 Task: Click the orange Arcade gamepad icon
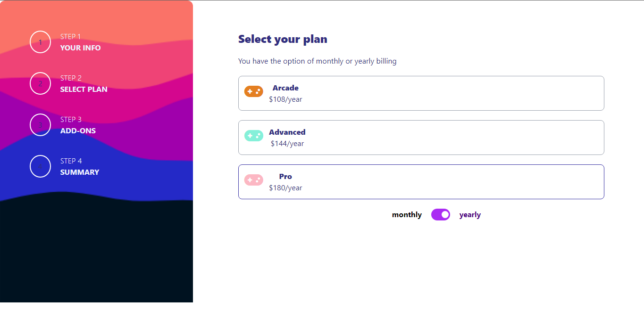point(253,91)
